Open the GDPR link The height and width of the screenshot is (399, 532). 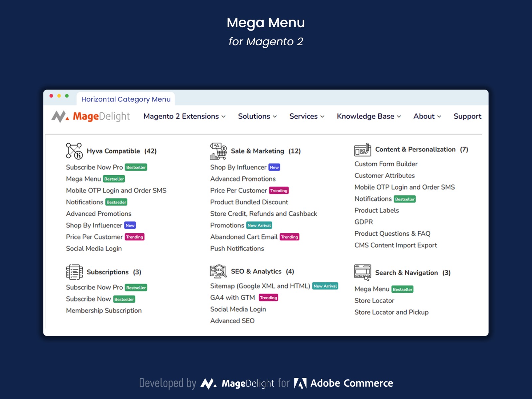364,222
